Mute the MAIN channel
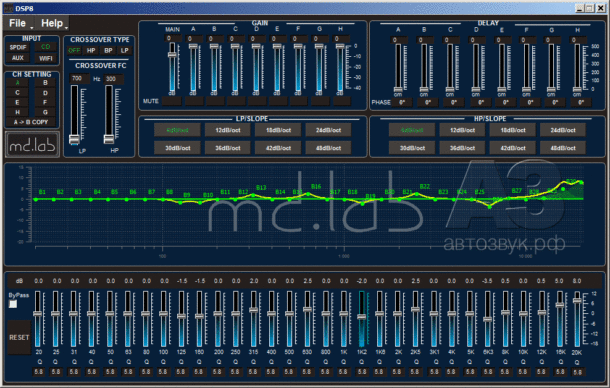Screen dimensions: 610x388 pyautogui.click(x=172, y=102)
